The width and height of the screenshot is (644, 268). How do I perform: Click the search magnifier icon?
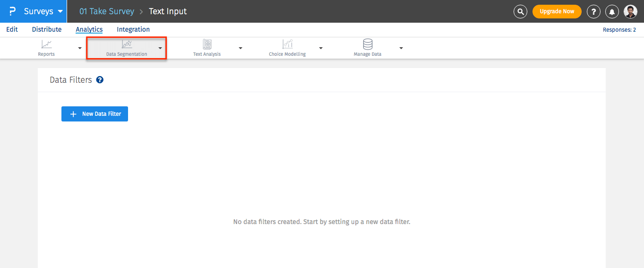(x=520, y=11)
